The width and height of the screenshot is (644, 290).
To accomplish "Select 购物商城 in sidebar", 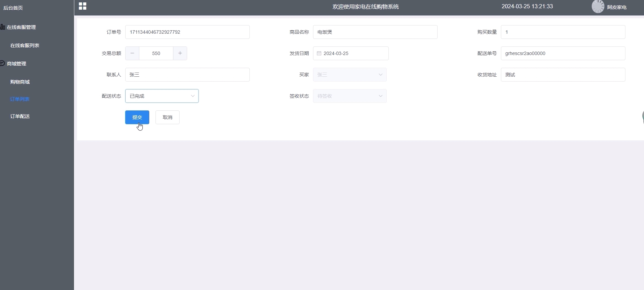I will pyautogui.click(x=20, y=82).
